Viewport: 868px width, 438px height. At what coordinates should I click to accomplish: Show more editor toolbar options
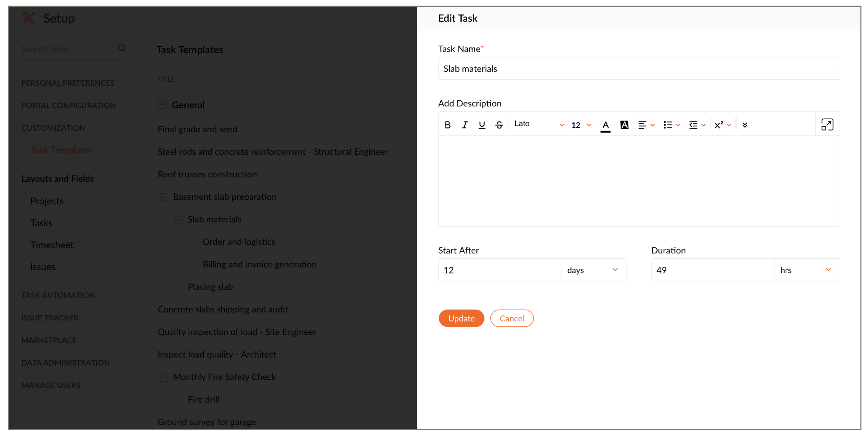(x=745, y=125)
